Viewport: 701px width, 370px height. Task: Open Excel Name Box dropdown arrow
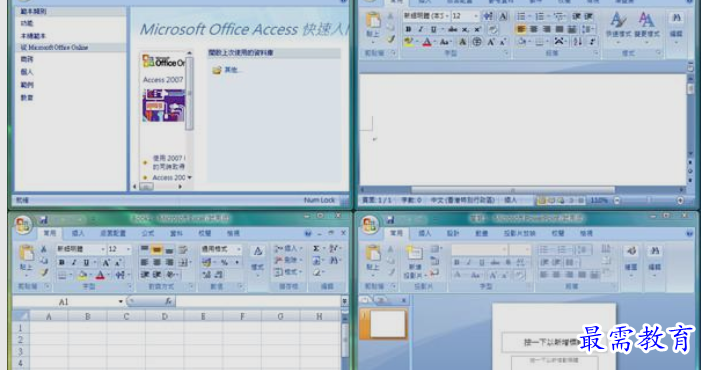pos(120,302)
